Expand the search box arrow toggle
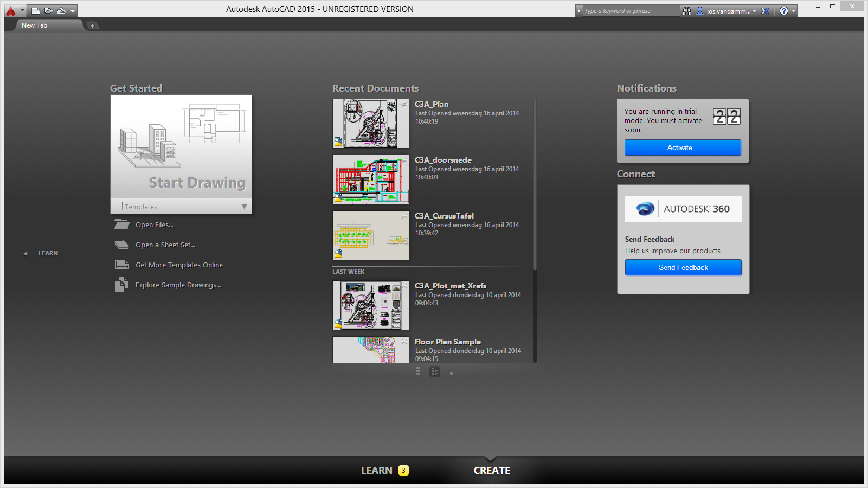868x488 pixels. pyautogui.click(x=579, y=11)
